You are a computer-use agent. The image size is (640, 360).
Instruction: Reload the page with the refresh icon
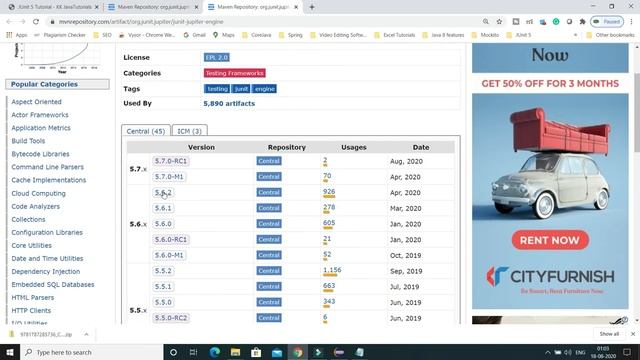click(36, 22)
